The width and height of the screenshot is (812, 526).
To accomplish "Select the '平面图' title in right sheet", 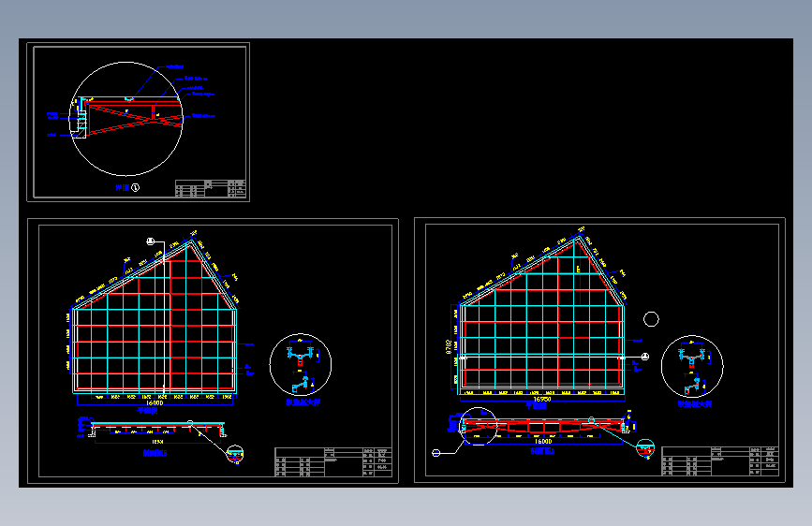I will click(536, 406).
